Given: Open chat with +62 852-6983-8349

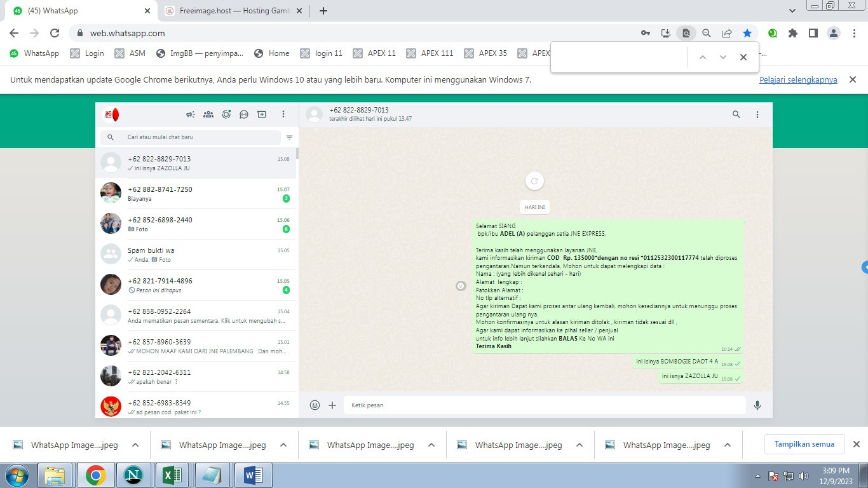Looking at the screenshot, I should tap(196, 405).
